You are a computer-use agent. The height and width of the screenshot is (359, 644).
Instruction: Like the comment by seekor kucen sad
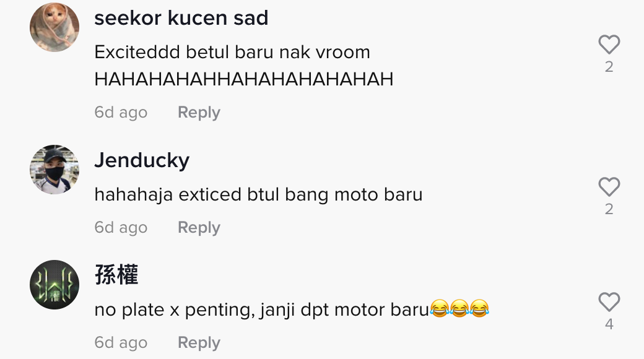[x=609, y=45]
